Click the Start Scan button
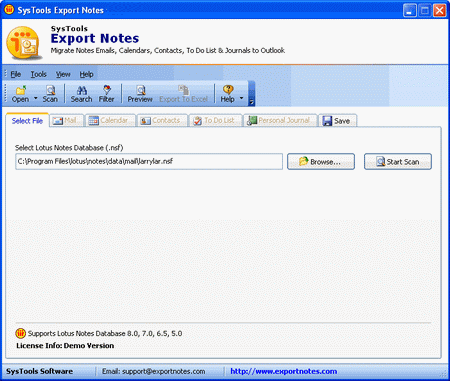Image resolution: width=450 pixels, height=381 pixels. (x=398, y=162)
